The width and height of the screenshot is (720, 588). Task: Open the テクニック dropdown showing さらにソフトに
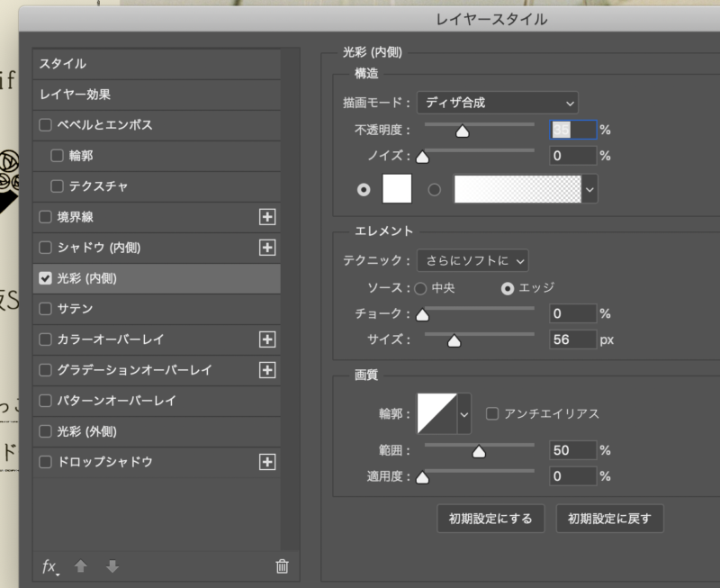472,261
